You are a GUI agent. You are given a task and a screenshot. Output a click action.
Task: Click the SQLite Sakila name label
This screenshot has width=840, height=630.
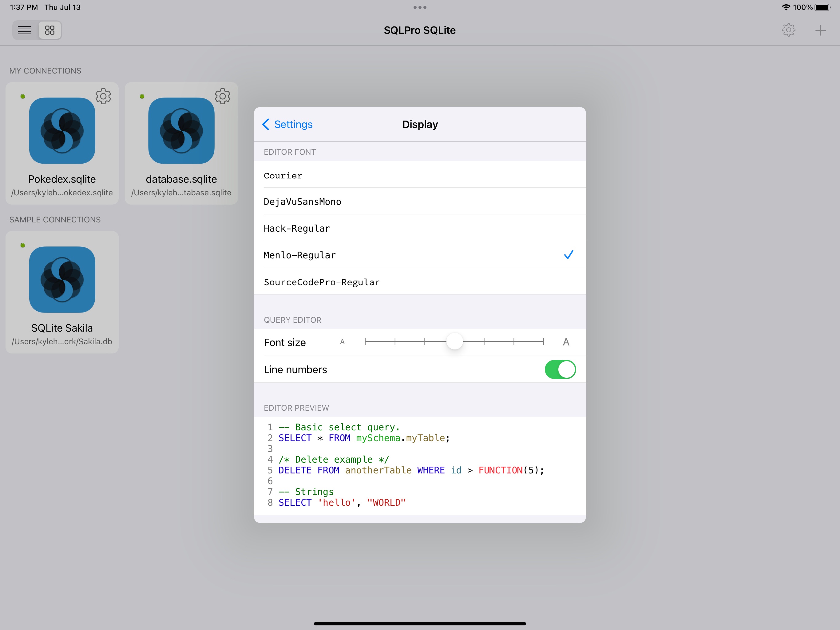coord(62,328)
